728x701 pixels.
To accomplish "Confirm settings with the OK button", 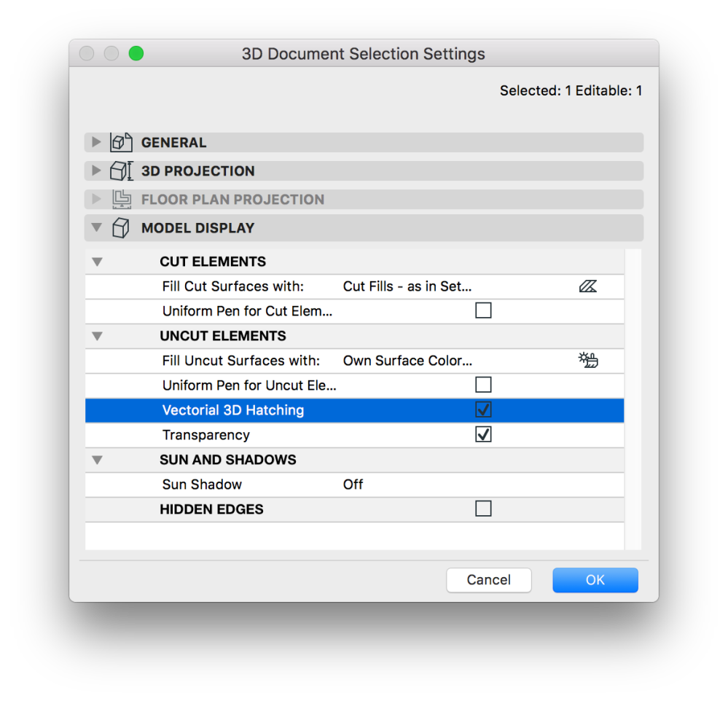I will (x=595, y=580).
